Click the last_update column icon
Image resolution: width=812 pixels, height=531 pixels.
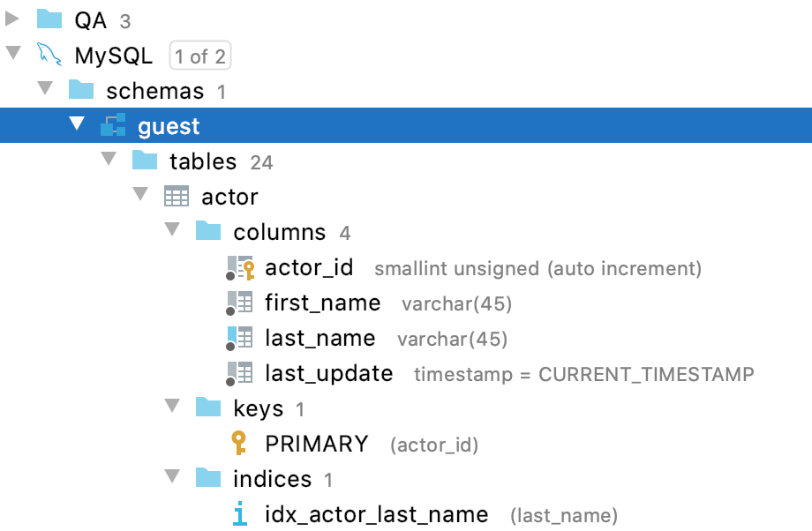(240, 374)
